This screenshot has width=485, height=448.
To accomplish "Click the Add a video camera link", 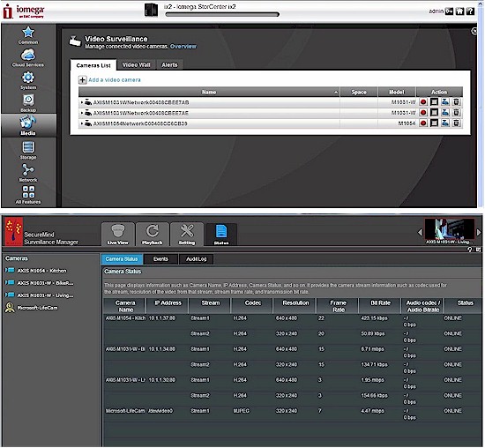I will tap(115, 80).
